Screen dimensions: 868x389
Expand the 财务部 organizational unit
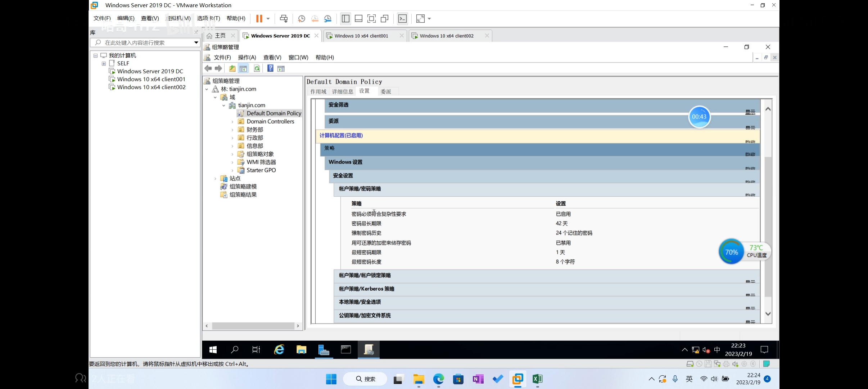tap(232, 130)
